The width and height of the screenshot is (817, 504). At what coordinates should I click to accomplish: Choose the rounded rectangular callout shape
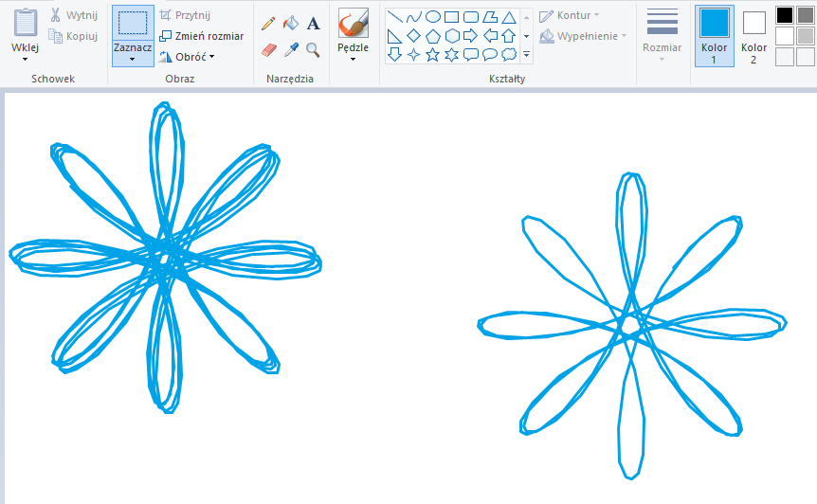click(x=471, y=54)
